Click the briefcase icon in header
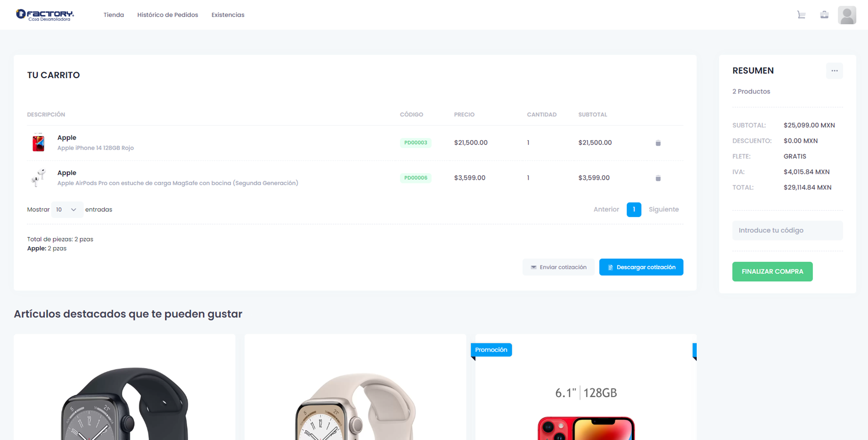 pos(824,15)
